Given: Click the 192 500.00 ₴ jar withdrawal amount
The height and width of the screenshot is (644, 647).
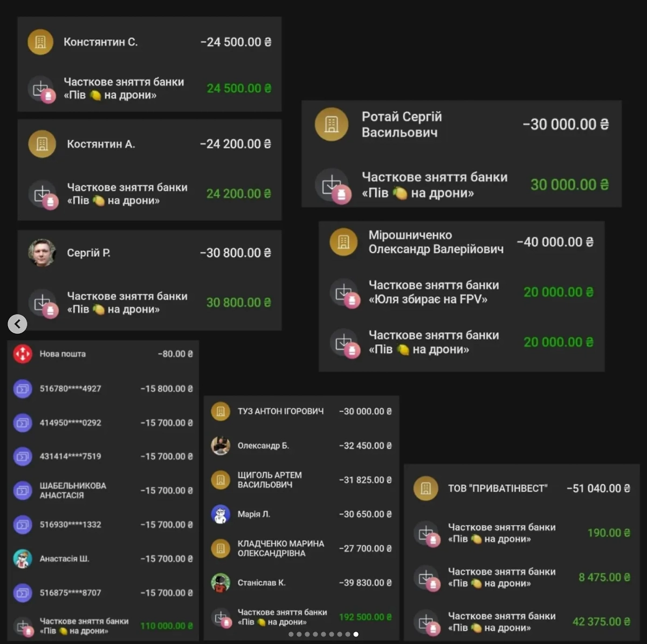Looking at the screenshot, I should tap(365, 617).
